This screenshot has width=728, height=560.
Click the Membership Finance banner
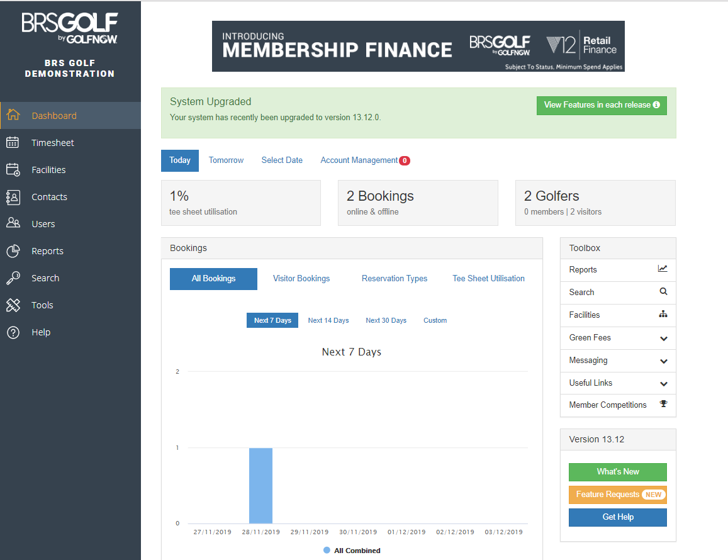coord(418,46)
